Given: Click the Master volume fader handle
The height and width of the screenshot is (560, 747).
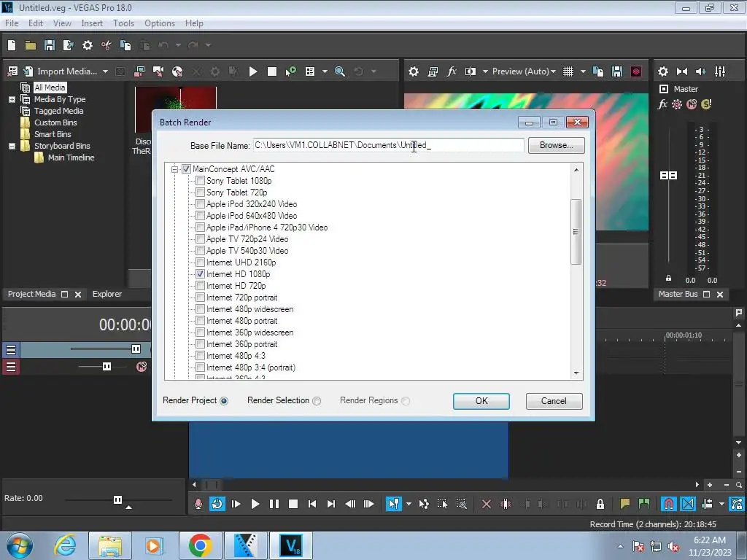Looking at the screenshot, I should tap(668, 175).
